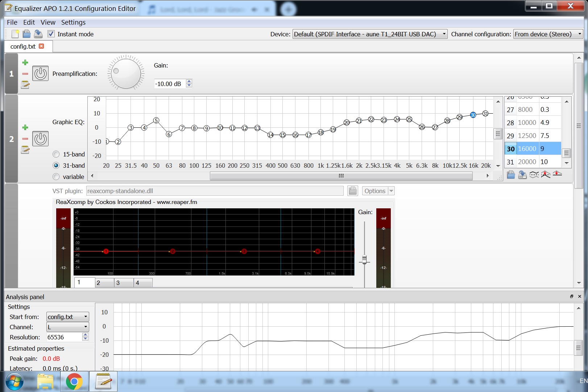Screen dimensions: 588x392
Task: Click the Equalizer APO editor icon in the taskbar
Action: pyautogui.click(x=104, y=381)
